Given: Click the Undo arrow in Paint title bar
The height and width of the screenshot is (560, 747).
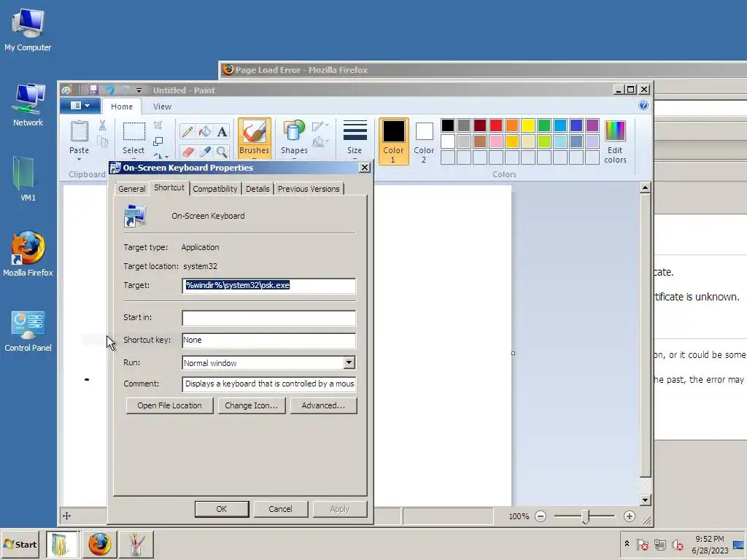Looking at the screenshot, I should tap(110, 90).
